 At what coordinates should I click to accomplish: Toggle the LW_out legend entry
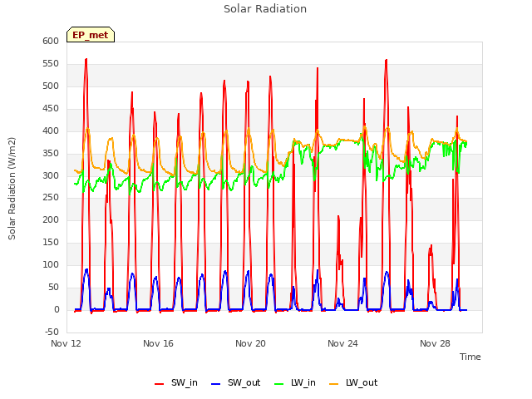353,382
